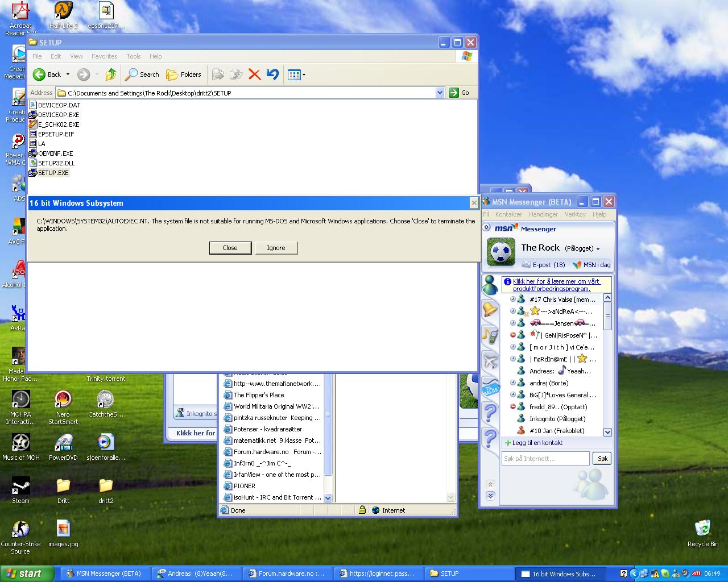Open The Flipper's Place favorite in browser

coord(254,395)
